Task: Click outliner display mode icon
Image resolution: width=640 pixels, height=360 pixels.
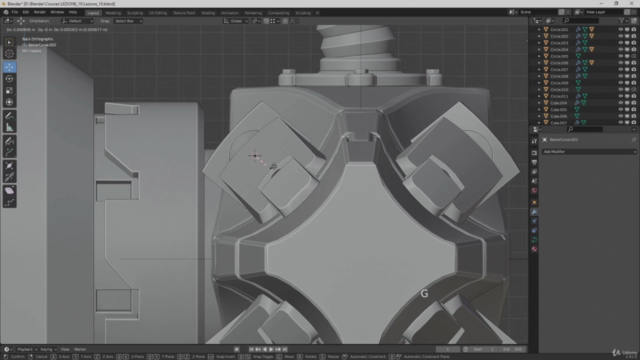Action: tap(550, 21)
